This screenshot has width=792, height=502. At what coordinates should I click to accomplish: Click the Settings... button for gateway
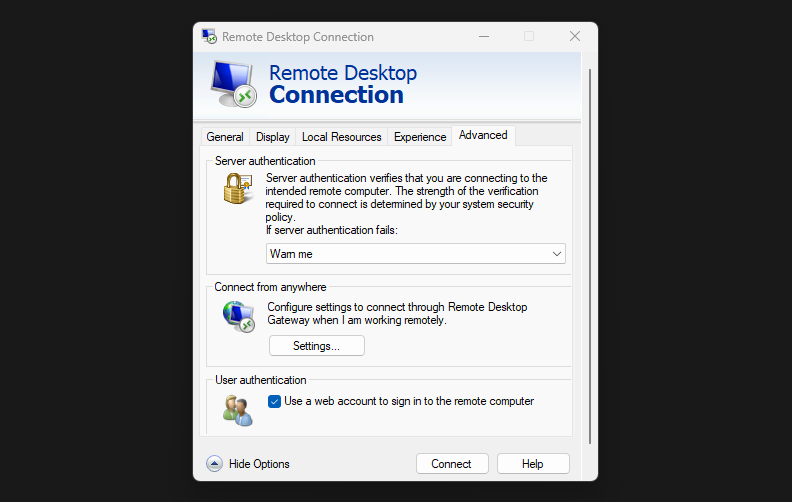point(317,346)
